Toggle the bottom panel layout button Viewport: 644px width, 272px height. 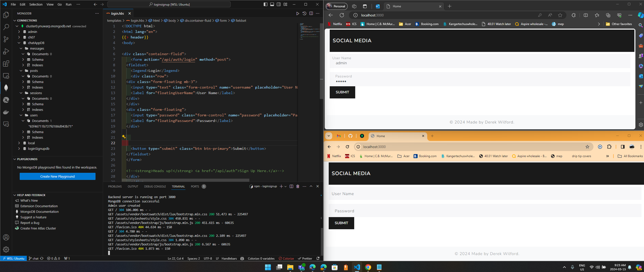(272, 4)
